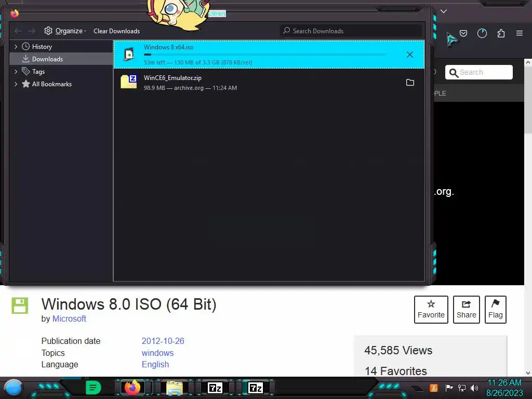Open the Firefox extensions puzzle icon

coord(501,33)
